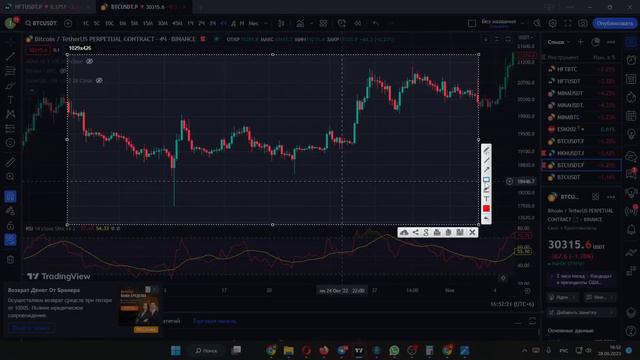Click the Add note button
Screen dimensions: 640x360
click(581, 312)
